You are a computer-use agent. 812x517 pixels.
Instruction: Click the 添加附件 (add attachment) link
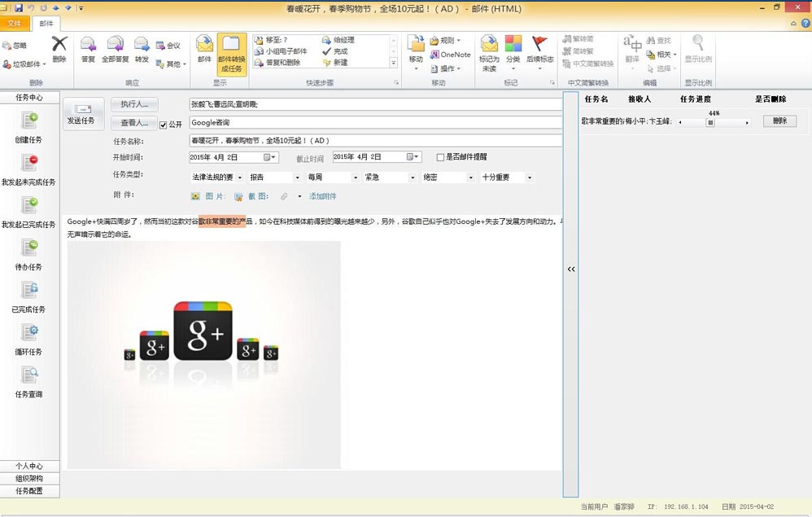tap(322, 196)
